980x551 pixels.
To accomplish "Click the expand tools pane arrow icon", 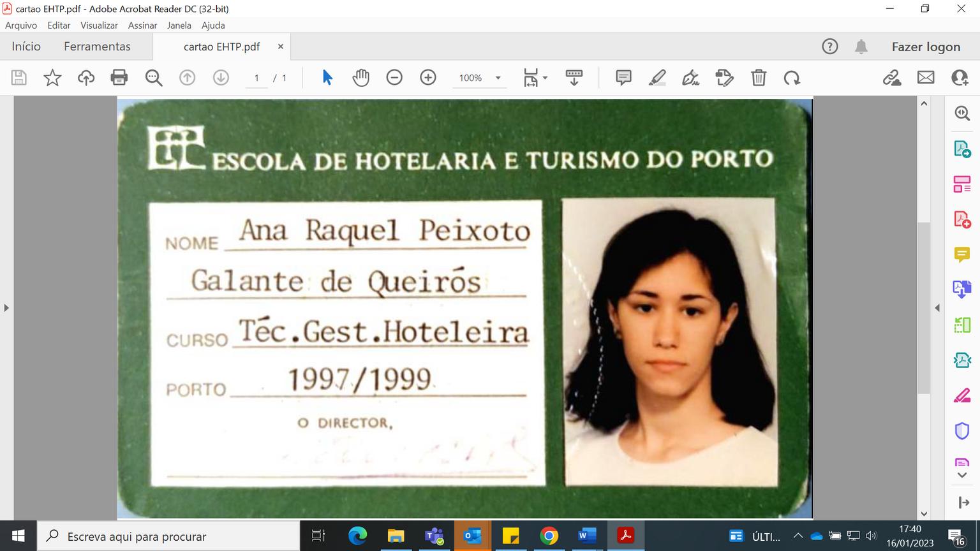I will 963,503.
